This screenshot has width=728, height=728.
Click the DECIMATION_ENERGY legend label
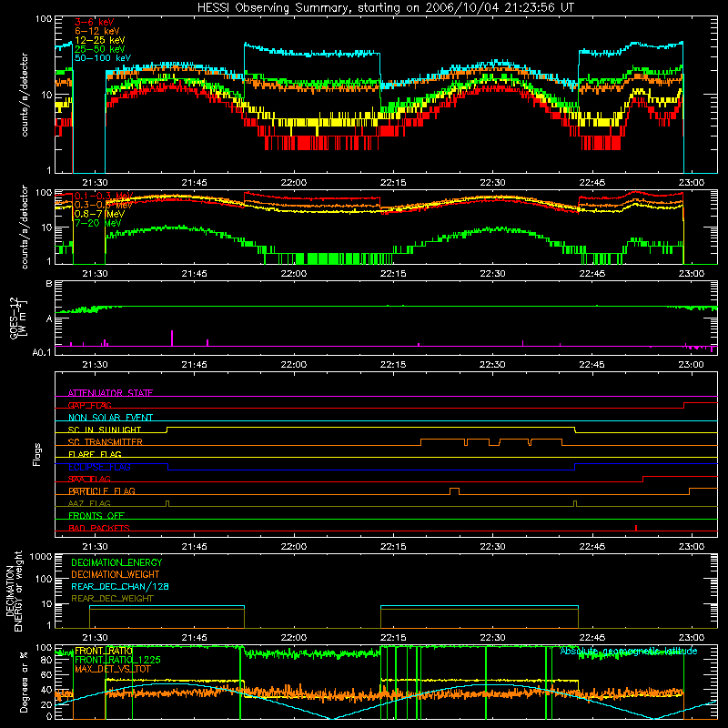[x=116, y=562]
